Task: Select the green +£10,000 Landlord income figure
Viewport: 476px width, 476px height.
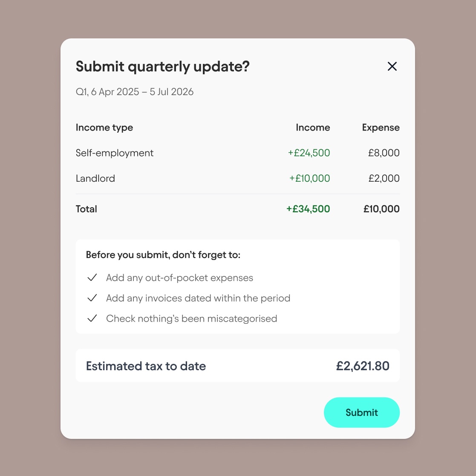Action: pyautogui.click(x=309, y=178)
